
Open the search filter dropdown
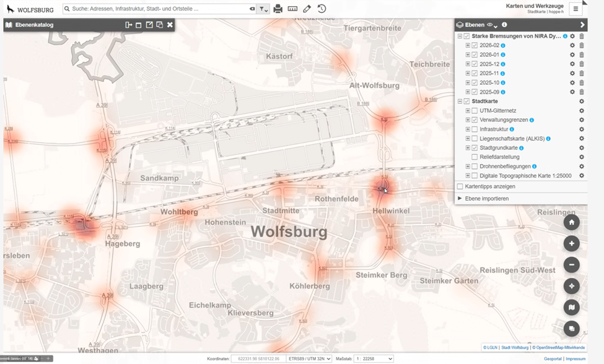coord(263,9)
